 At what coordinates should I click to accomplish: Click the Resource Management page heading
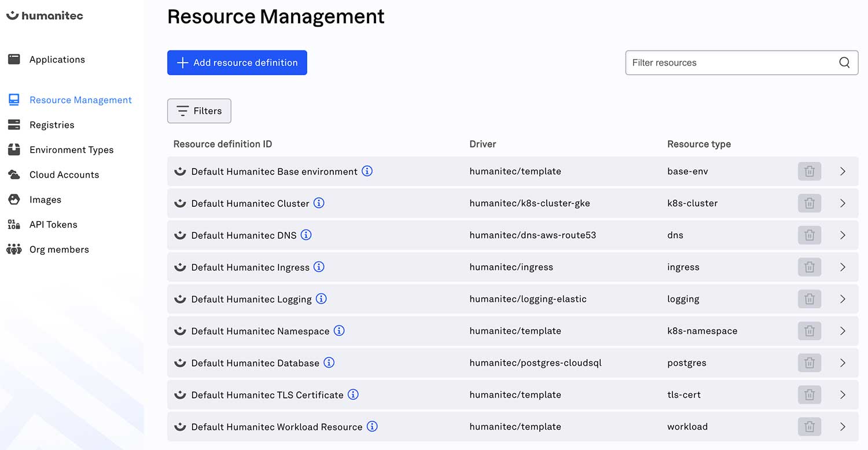click(x=276, y=16)
